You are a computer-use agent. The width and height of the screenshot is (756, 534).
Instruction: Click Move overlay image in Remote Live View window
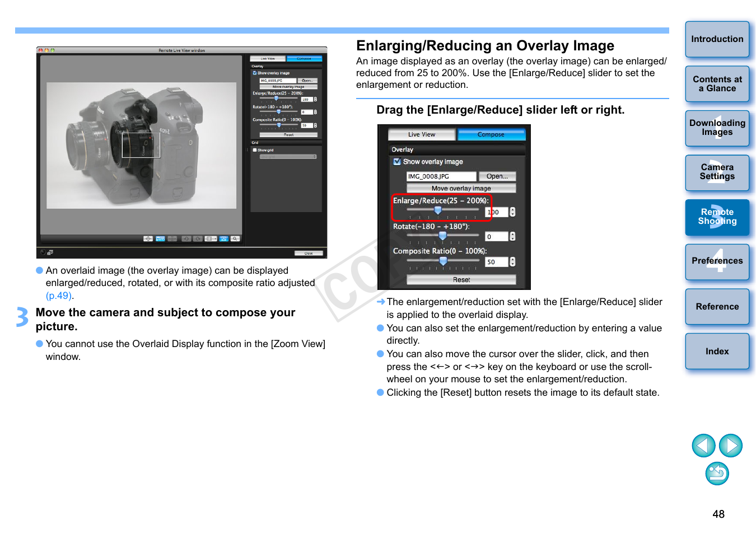[x=288, y=87]
